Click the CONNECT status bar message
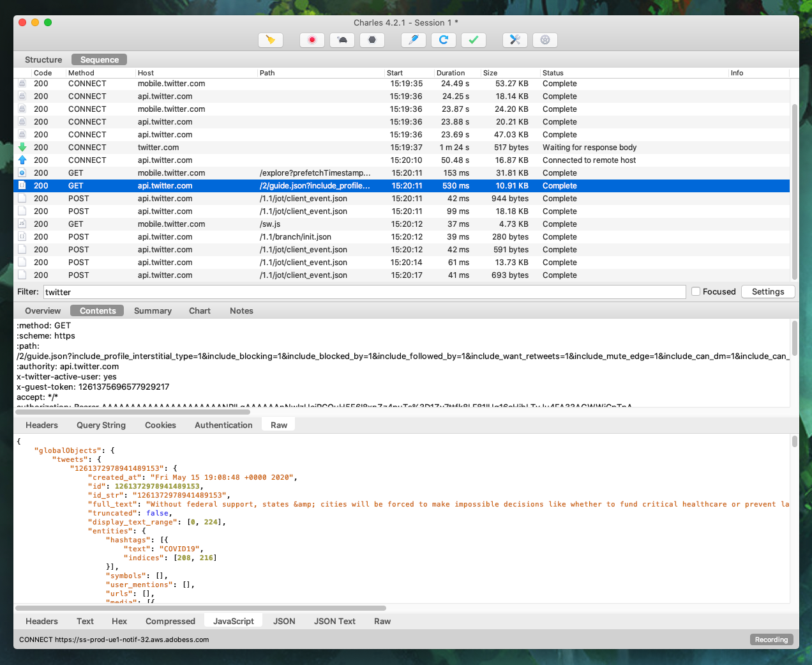812x665 pixels. (x=114, y=639)
